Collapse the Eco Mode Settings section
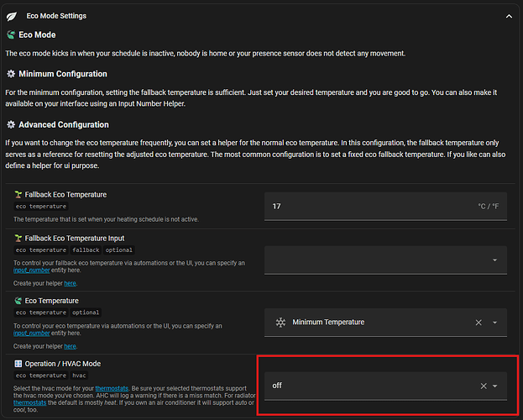523x420 pixels. tap(509, 15)
